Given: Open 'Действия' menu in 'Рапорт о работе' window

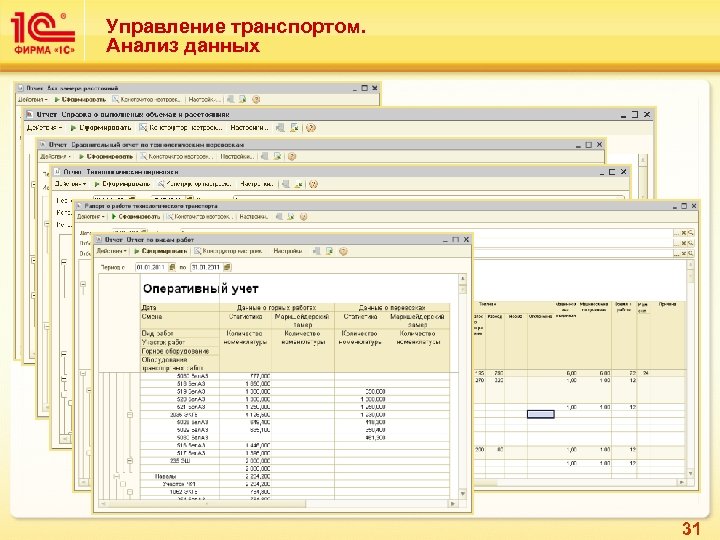Looking at the screenshot, I should 90,216.
